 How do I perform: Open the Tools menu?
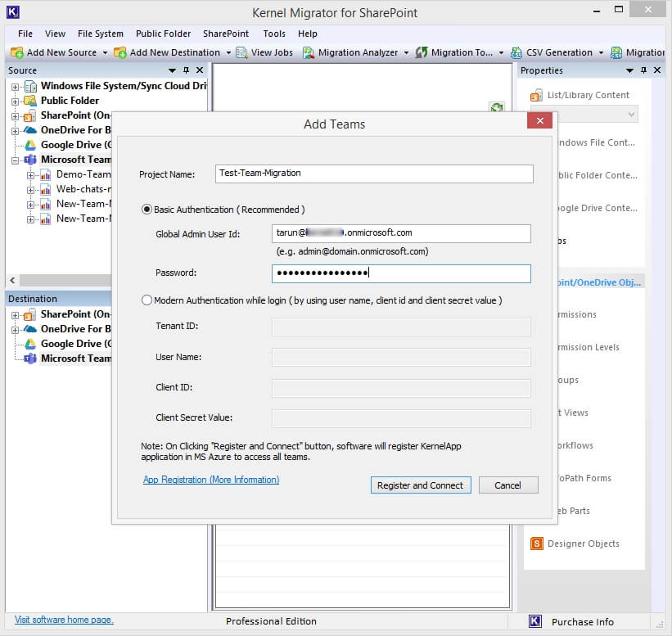pos(274,34)
